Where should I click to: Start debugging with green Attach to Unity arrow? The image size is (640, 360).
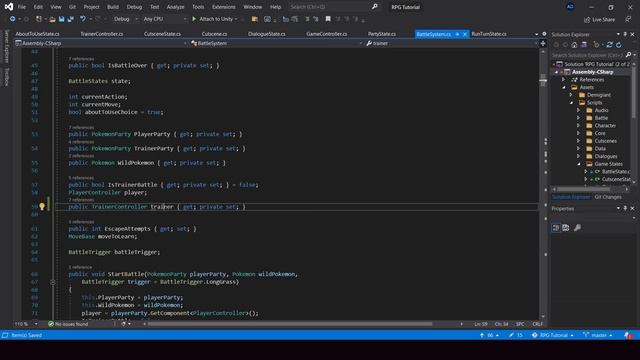pyautogui.click(x=194, y=19)
